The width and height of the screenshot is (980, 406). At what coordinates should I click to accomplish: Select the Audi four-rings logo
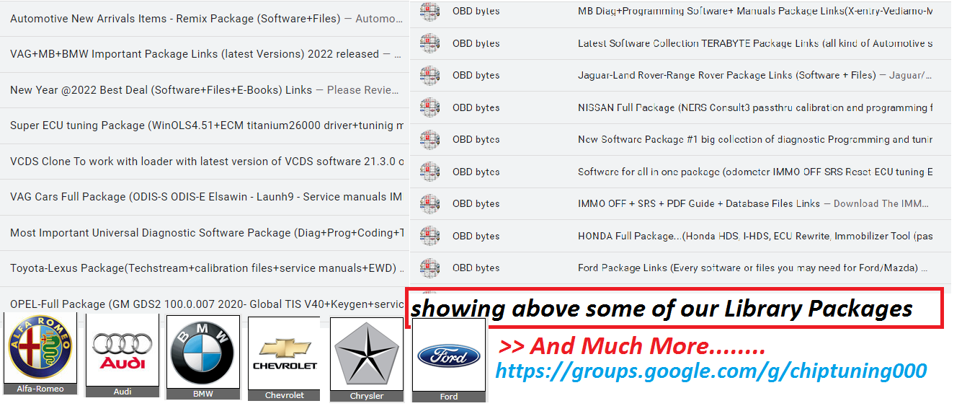coord(122,349)
